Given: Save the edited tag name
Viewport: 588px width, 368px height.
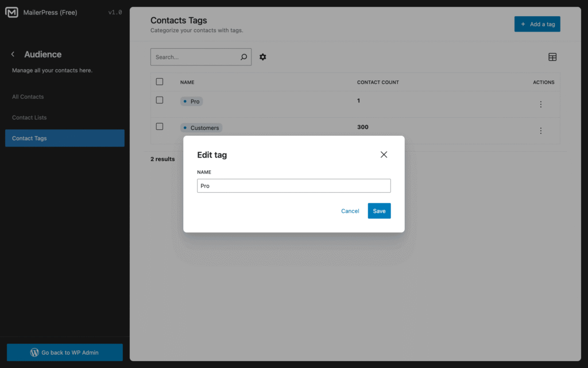Looking at the screenshot, I should coord(379,210).
